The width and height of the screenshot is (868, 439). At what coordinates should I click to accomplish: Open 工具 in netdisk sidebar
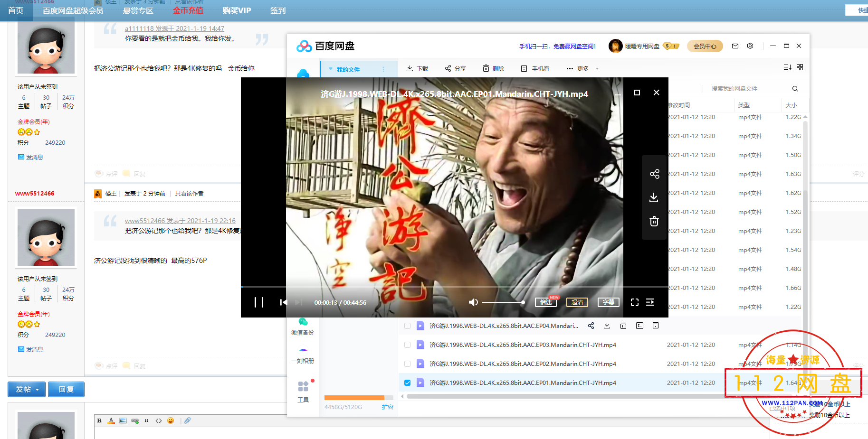coord(303,392)
